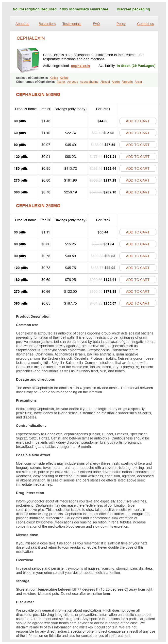Screen dimensions: 168x644
Task: Add 360 pills of 250mg to cart
Action: click(x=138, y=303)
